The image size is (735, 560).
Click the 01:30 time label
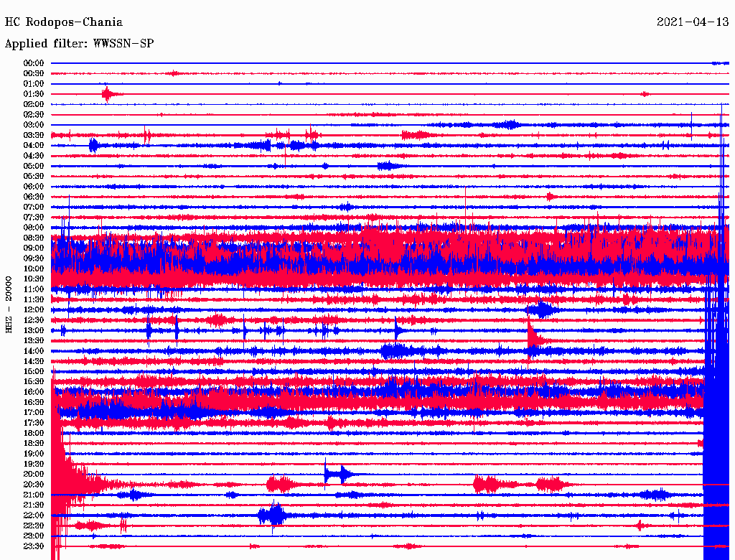tap(34, 94)
